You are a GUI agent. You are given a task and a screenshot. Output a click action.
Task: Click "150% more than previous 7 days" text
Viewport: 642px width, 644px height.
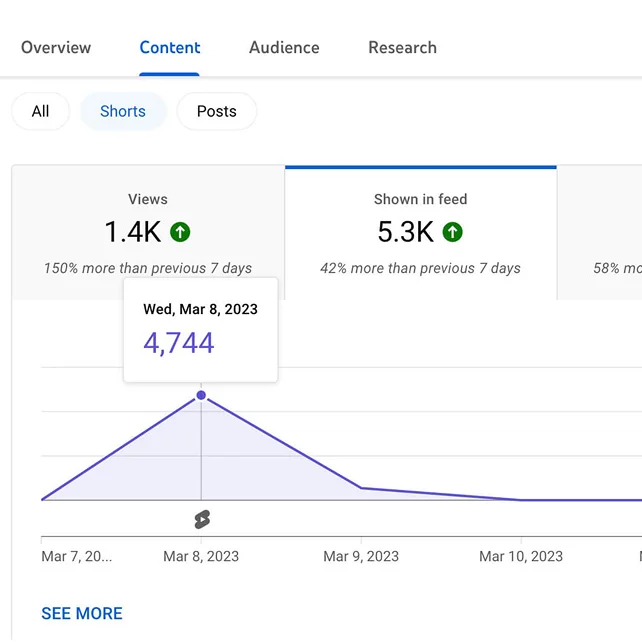148,268
